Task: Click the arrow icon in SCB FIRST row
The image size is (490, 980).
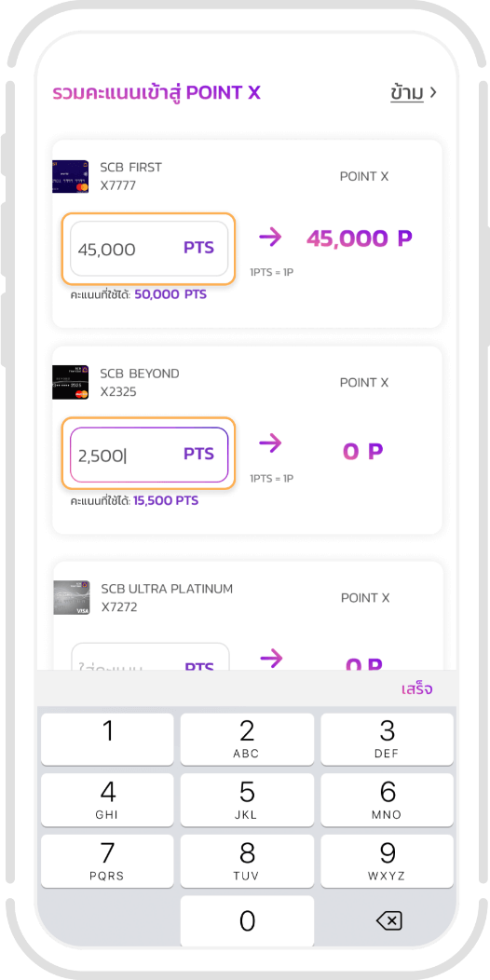Action: pyautogui.click(x=271, y=237)
